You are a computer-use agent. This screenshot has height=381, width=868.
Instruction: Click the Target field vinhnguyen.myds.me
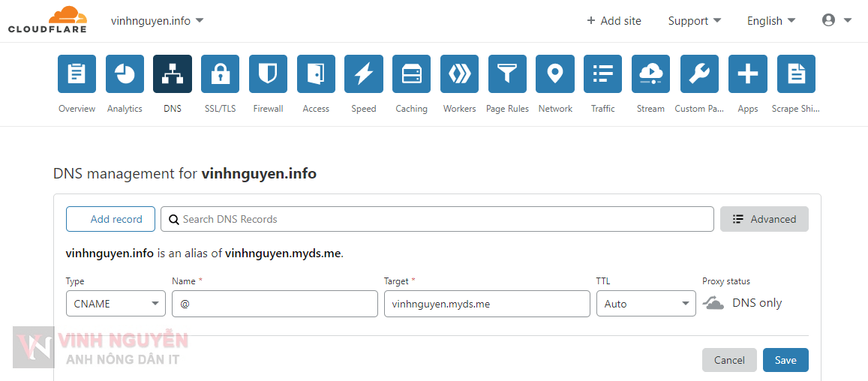pyautogui.click(x=487, y=304)
